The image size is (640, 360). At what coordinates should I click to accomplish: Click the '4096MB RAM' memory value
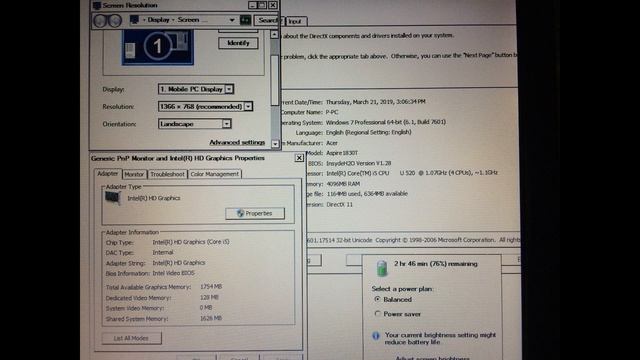pyautogui.click(x=343, y=184)
